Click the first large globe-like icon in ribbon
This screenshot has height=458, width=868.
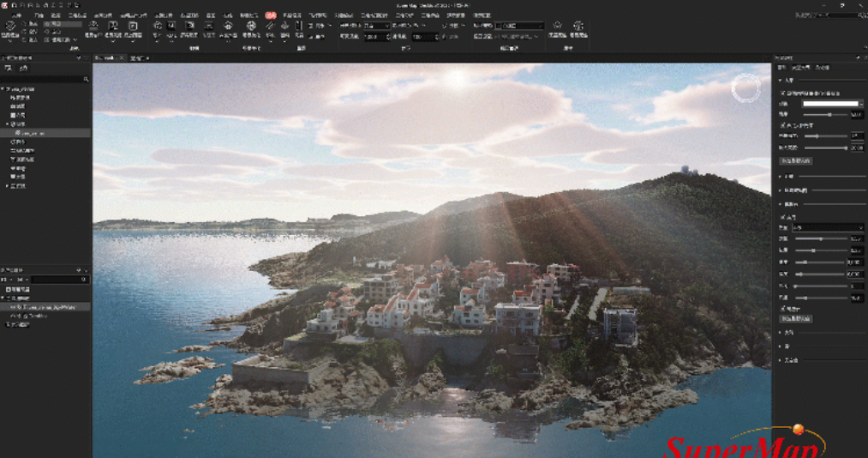click(x=10, y=26)
